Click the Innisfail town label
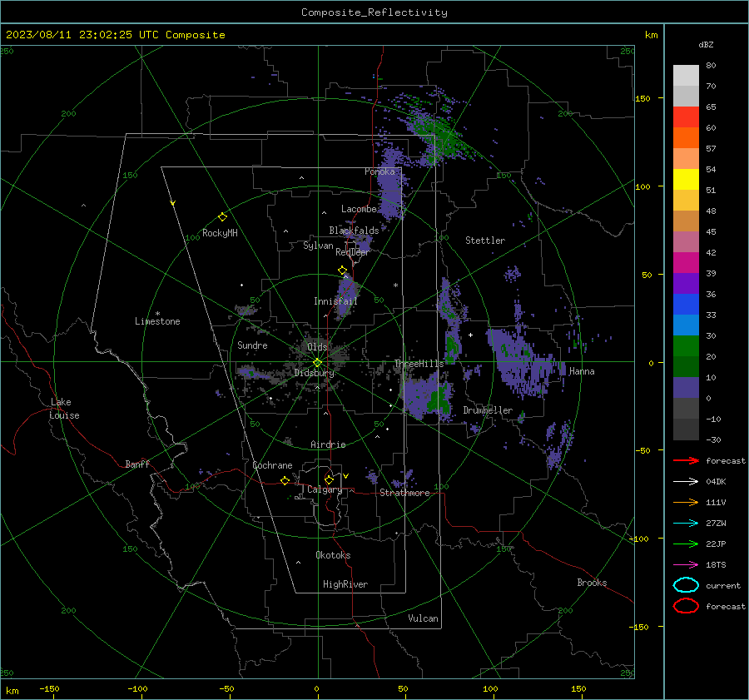Image resolution: width=749 pixels, height=700 pixels. 335,301
